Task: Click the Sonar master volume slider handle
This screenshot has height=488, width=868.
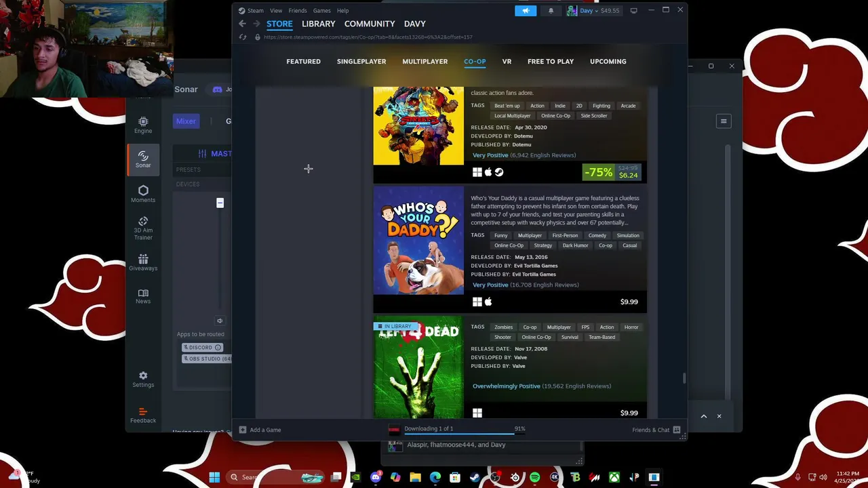Action: pos(220,203)
